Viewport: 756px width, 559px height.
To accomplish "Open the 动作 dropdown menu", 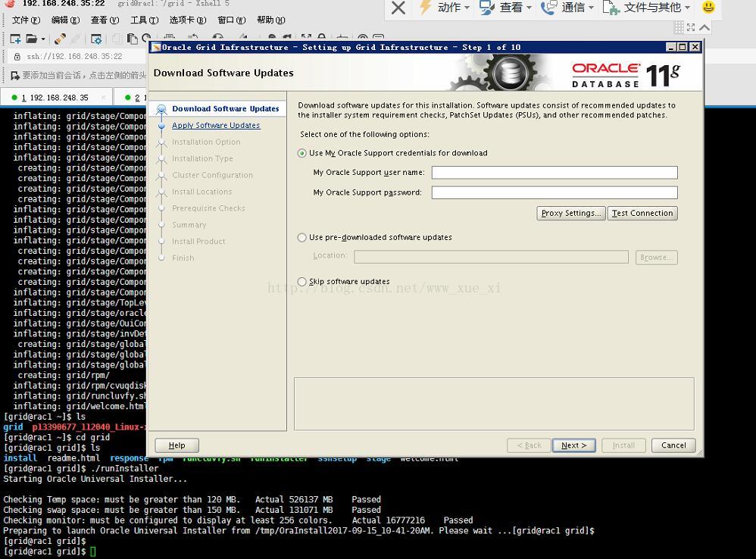I will pos(445,8).
